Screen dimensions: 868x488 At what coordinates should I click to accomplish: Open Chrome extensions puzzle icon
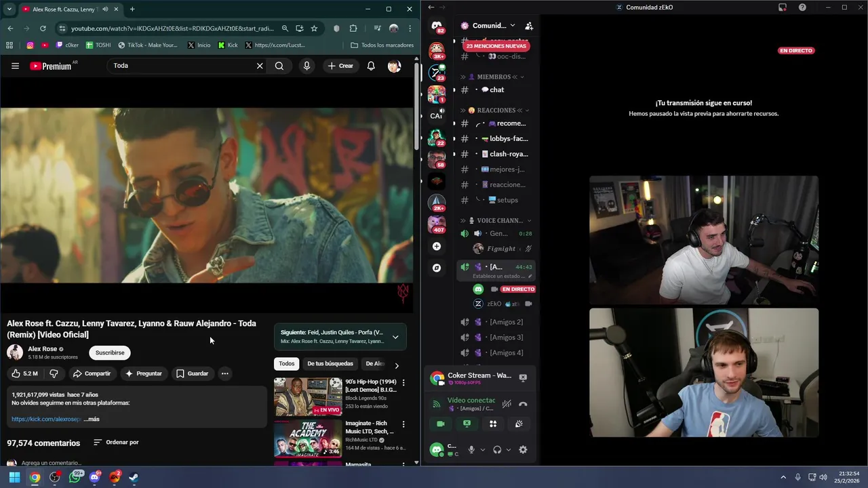pos(353,28)
